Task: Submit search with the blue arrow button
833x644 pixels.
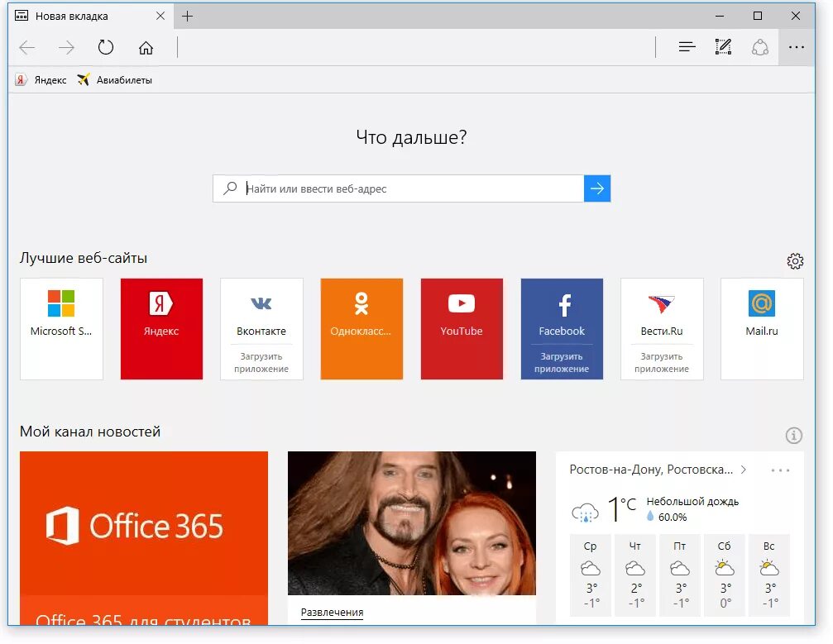Action: (597, 188)
